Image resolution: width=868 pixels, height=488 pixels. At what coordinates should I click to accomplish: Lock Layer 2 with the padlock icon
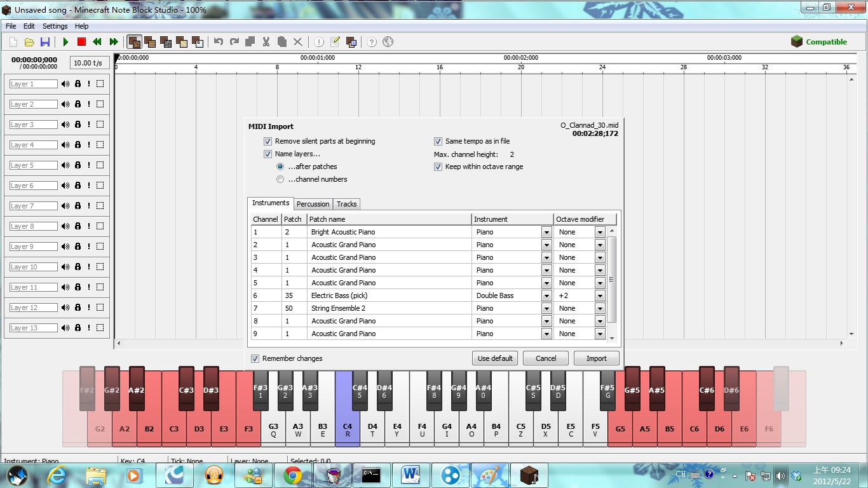point(78,104)
